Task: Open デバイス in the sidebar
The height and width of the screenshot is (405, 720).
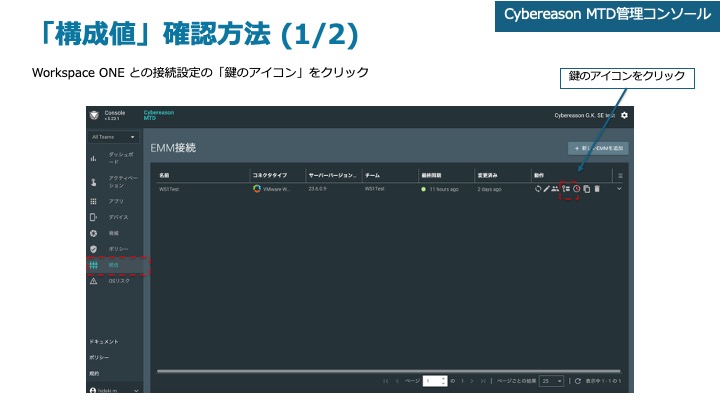Action: (118, 217)
